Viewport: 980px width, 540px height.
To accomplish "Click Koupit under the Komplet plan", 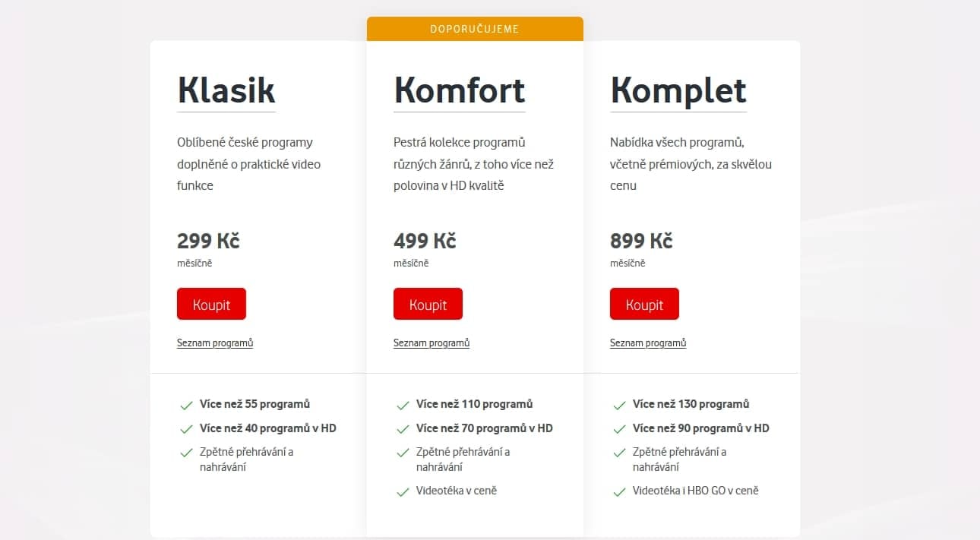I will tap(644, 304).
